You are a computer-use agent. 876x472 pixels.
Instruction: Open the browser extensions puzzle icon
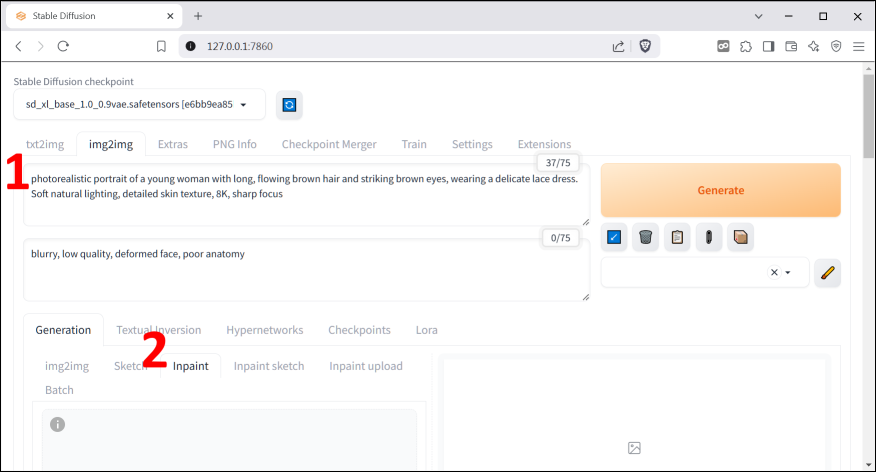click(x=745, y=46)
